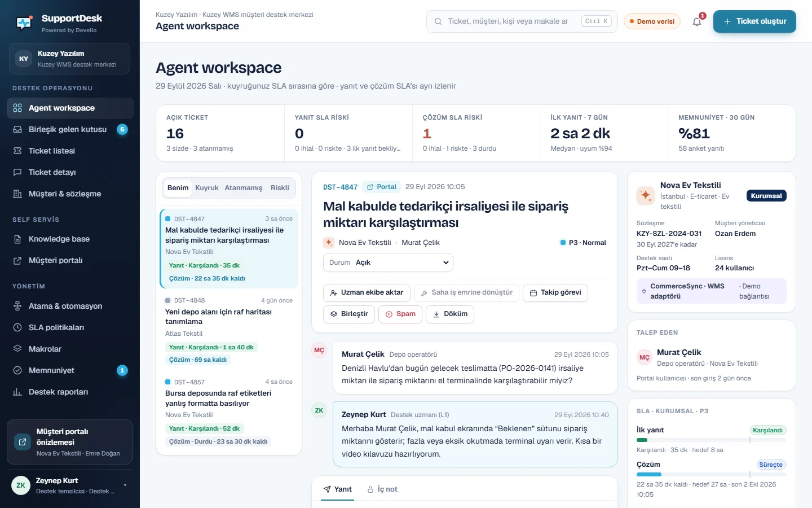The image size is (812, 508).
Task: Click the Çözüm SLA progress bar
Action: [712, 475]
